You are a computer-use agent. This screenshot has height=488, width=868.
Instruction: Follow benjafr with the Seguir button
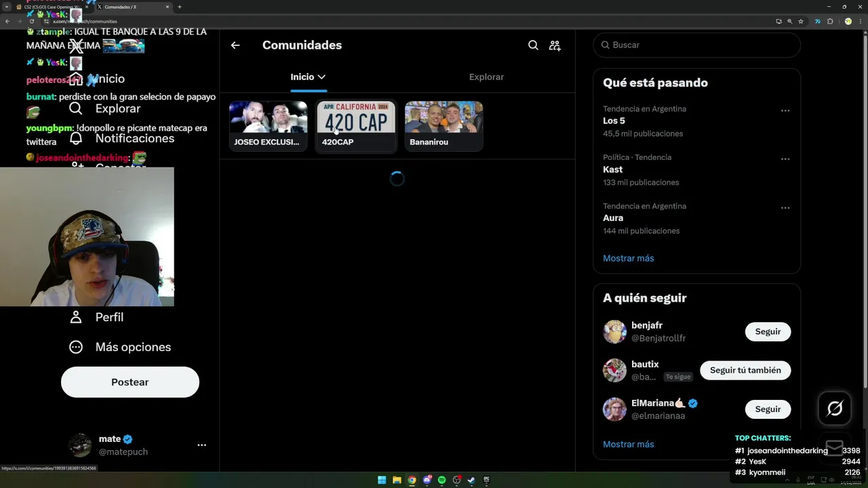click(x=768, y=331)
